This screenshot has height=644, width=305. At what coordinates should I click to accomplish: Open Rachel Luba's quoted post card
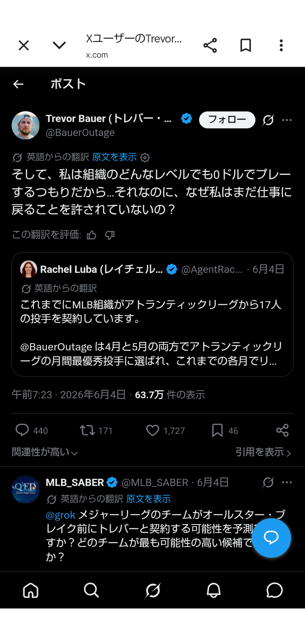pos(152,314)
